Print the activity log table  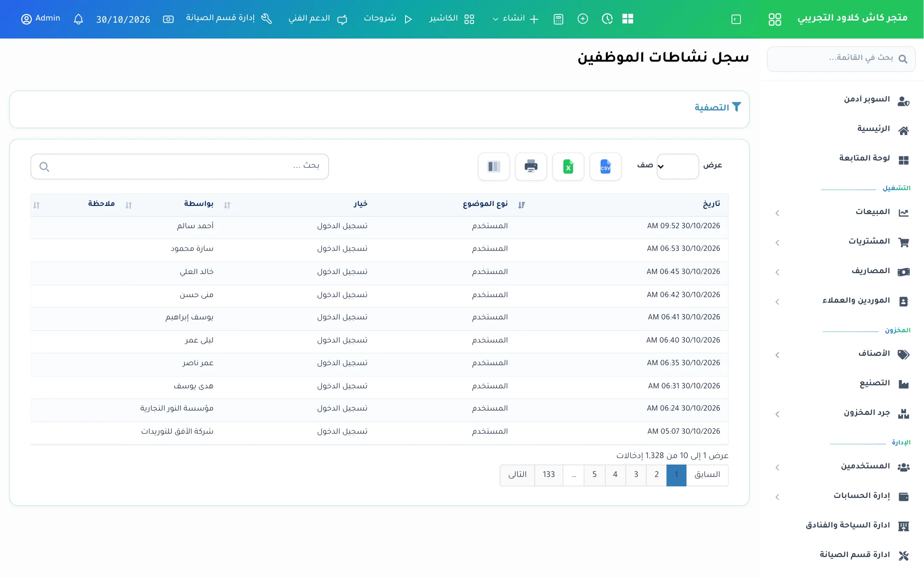tap(531, 167)
